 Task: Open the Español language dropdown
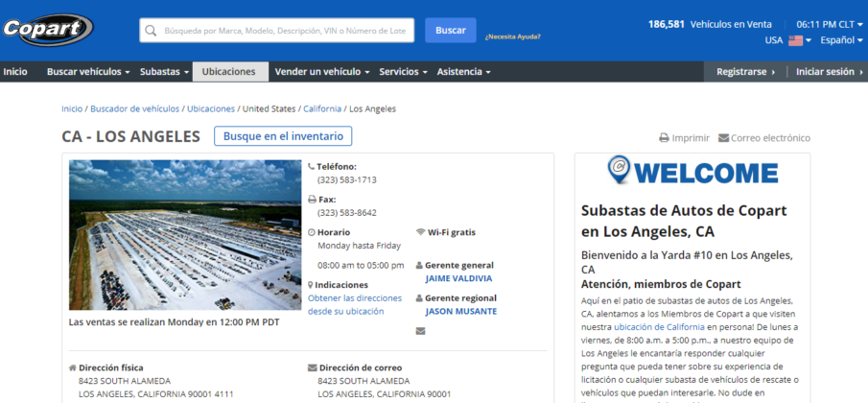coord(841,40)
